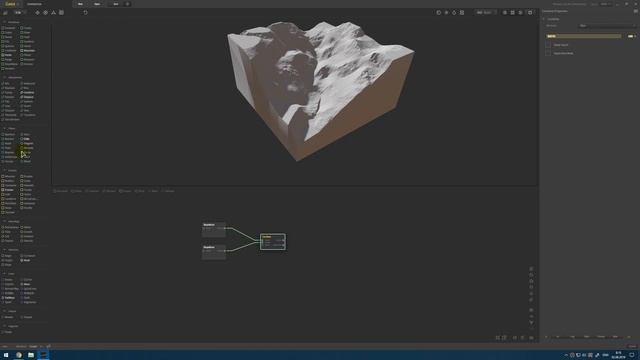Add a Mountain node from Primitives toolbox

[x=27, y=51]
